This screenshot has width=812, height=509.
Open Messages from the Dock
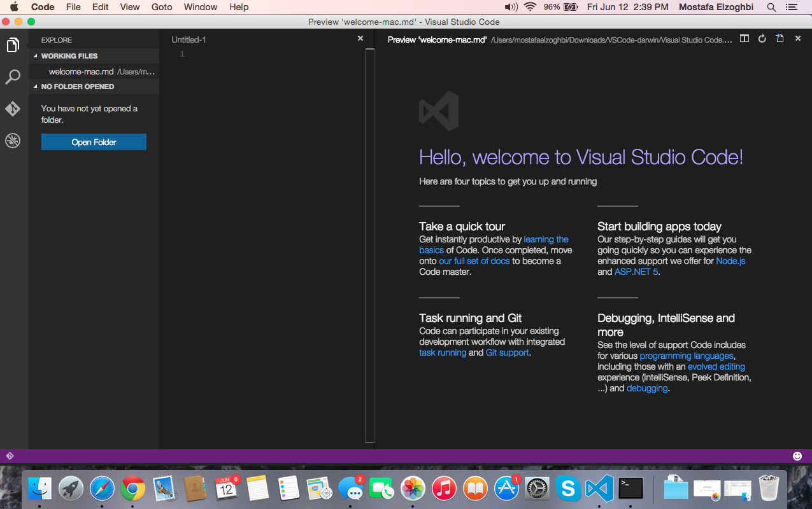(x=350, y=489)
